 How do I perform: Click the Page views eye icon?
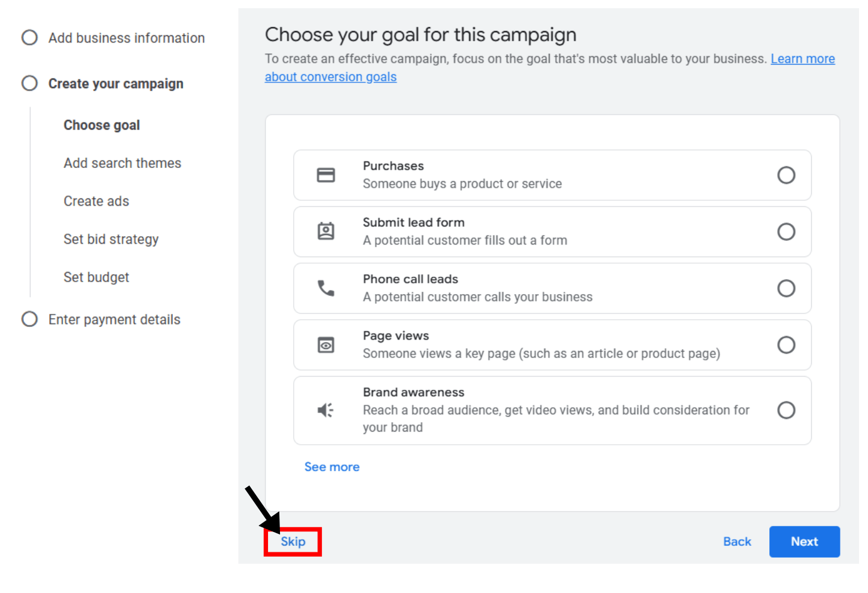click(325, 344)
